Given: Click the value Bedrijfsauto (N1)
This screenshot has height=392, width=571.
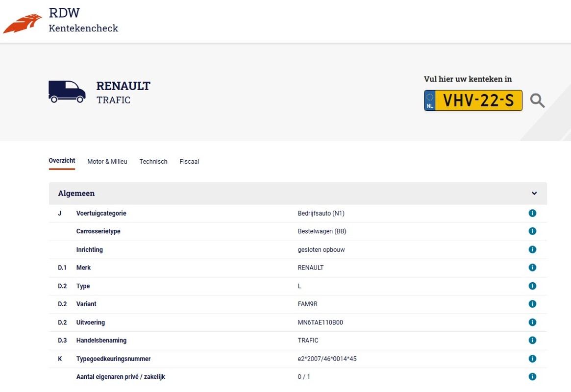Looking at the screenshot, I should point(321,213).
